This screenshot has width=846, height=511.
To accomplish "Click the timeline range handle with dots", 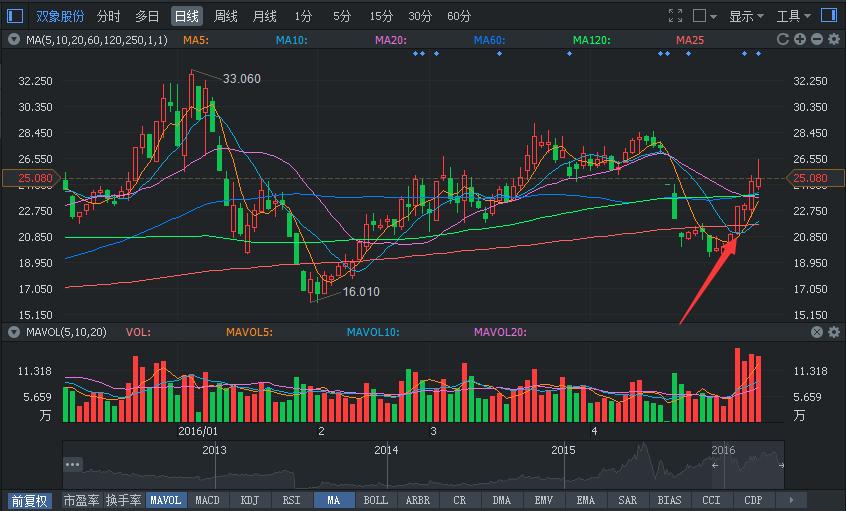I will point(72,464).
